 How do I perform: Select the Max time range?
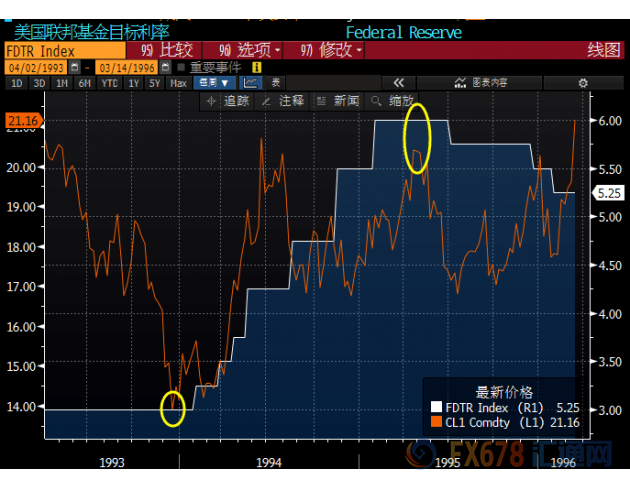coord(178,83)
